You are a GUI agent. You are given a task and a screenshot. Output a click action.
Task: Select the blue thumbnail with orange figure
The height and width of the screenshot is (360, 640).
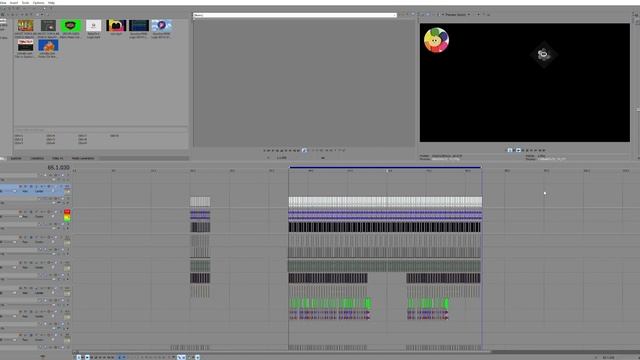tap(48, 45)
